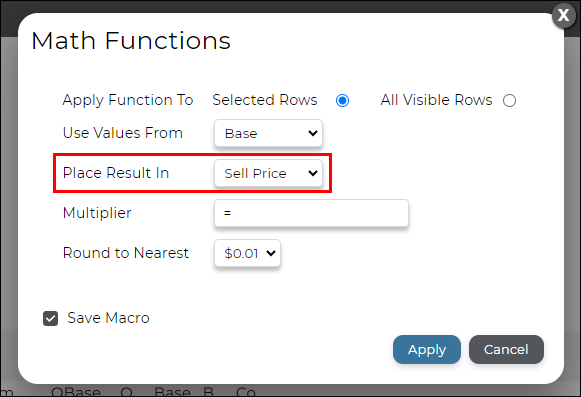The height and width of the screenshot is (397, 581).
Task: Click into the Multiplier input field
Action: 311,213
